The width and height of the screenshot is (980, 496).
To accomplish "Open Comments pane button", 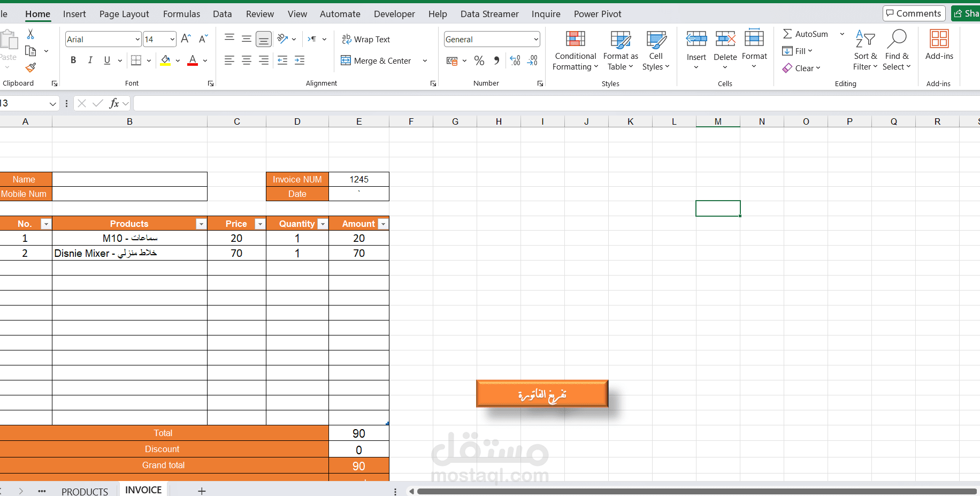I will [914, 13].
